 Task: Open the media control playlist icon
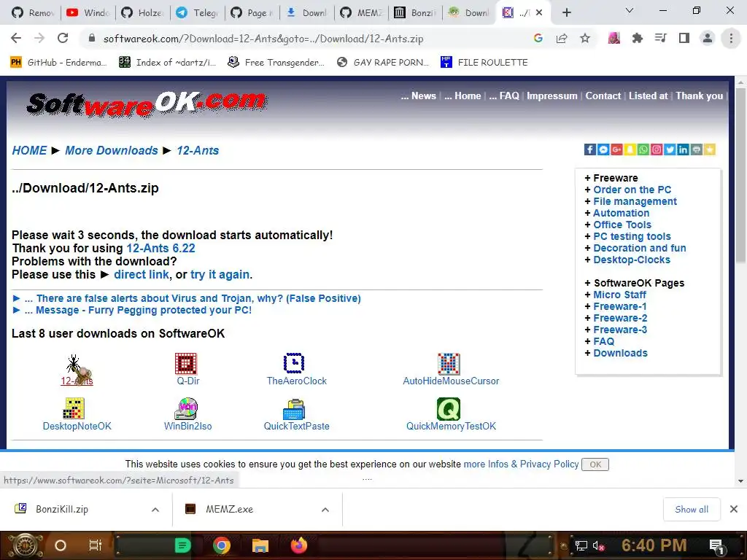(x=660, y=38)
